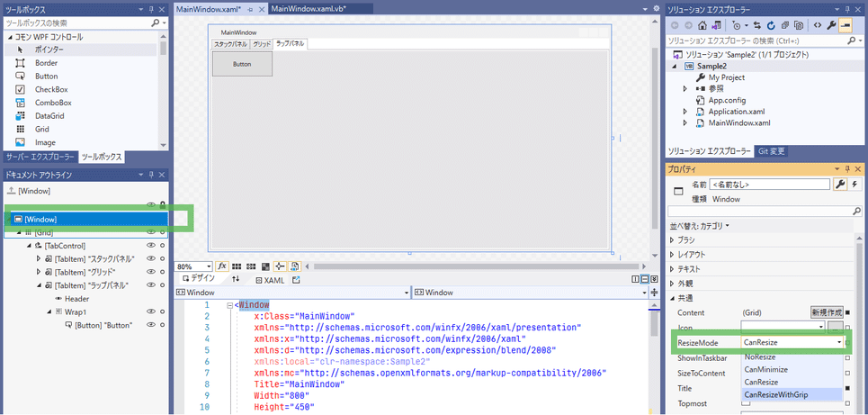This screenshot has height=415, width=868.
Task: Toggle visibility eye for TabControl in outline
Action: click(150, 246)
